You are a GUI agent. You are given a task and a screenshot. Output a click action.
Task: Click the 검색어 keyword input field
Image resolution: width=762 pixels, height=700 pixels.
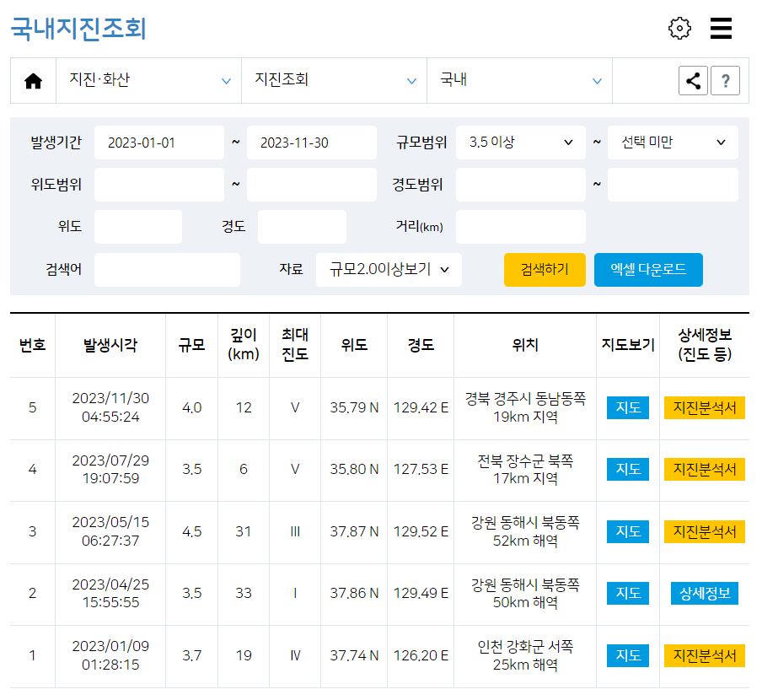click(x=167, y=270)
